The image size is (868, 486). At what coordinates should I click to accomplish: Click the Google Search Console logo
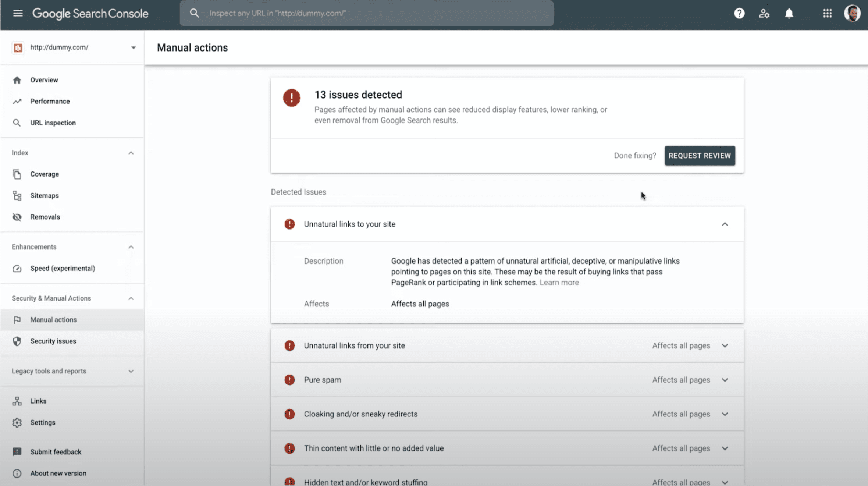(x=90, y=14)
